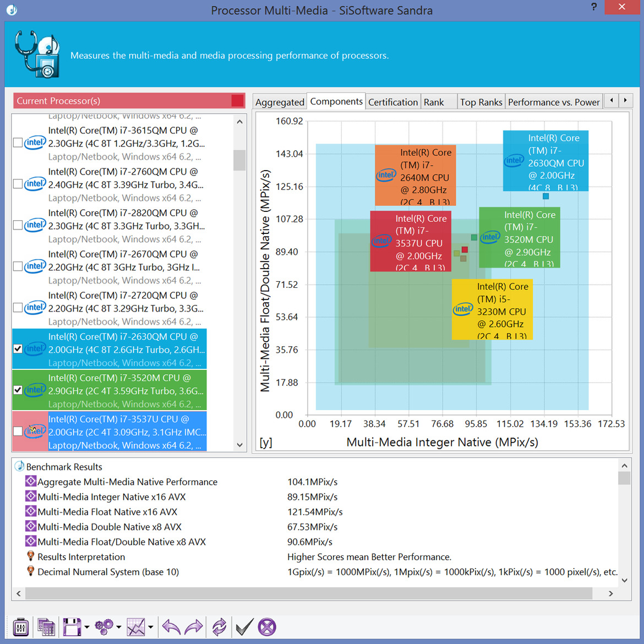The width and height of the screenshot is (644, 644).
Task: Click the red Current Processor(s) color swatch
Action: pos(237,101)
